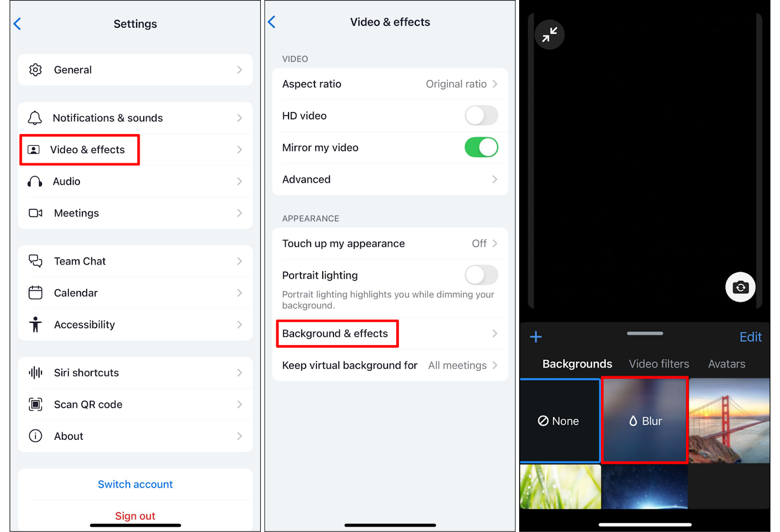This screenshot has width=780, height=532.
Task: Tap the General gear icon
Action: coord(35,70)
